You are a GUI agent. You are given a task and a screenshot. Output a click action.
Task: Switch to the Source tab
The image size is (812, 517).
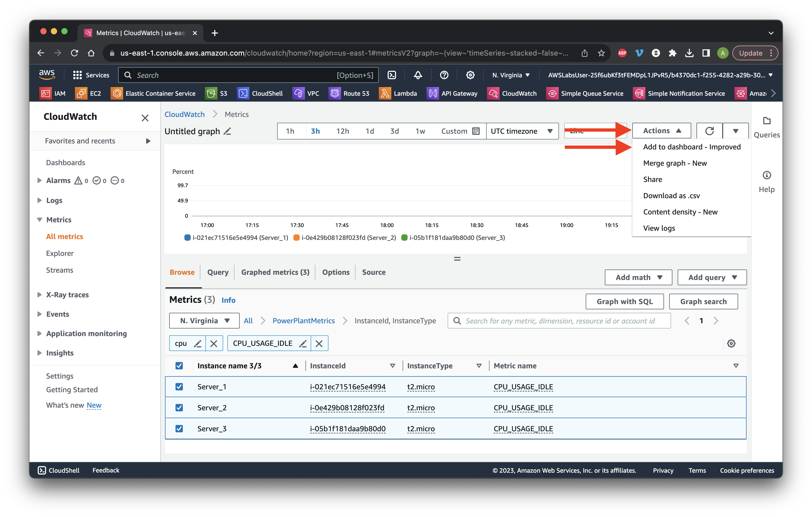[374, 272]
